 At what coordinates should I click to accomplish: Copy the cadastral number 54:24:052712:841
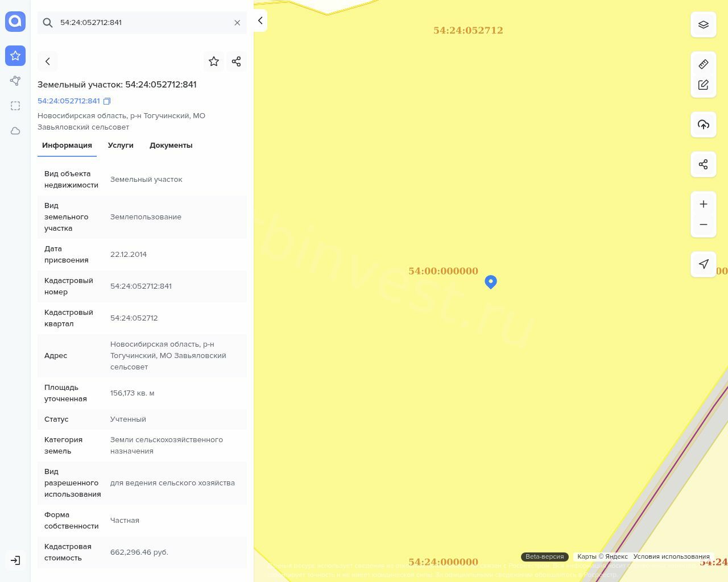(107, 101)
